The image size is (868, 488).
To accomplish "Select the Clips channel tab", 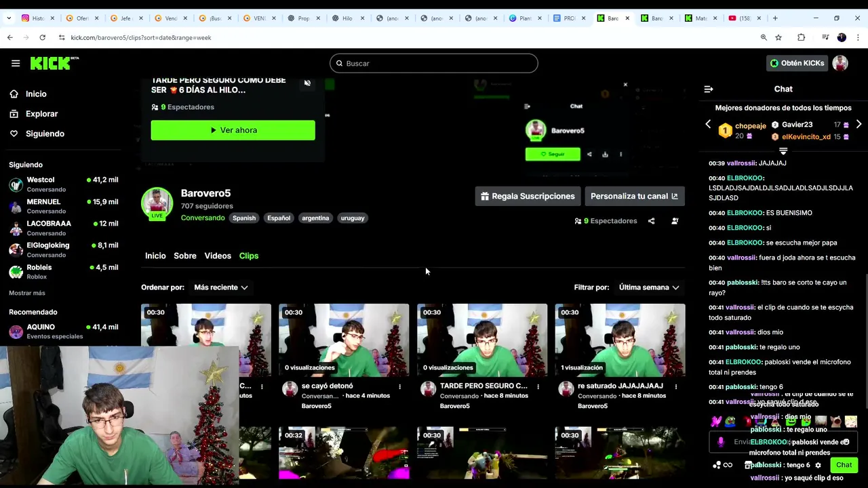I will coord(249,256).
